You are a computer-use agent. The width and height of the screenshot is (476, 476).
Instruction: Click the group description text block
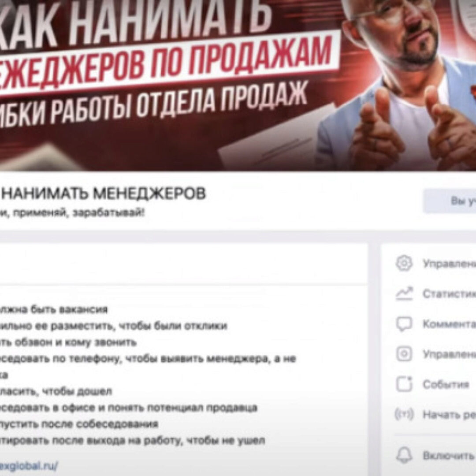coord(148,375)
